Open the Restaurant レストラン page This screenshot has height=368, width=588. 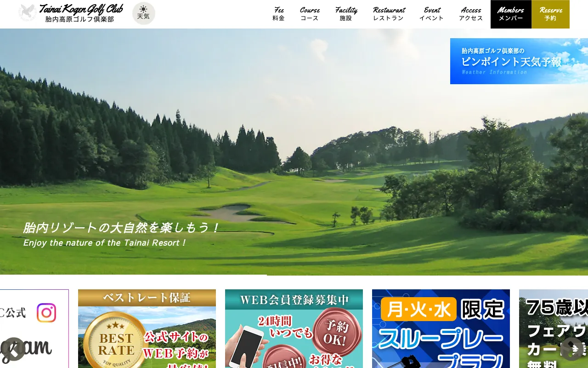(x=389, y=14)
